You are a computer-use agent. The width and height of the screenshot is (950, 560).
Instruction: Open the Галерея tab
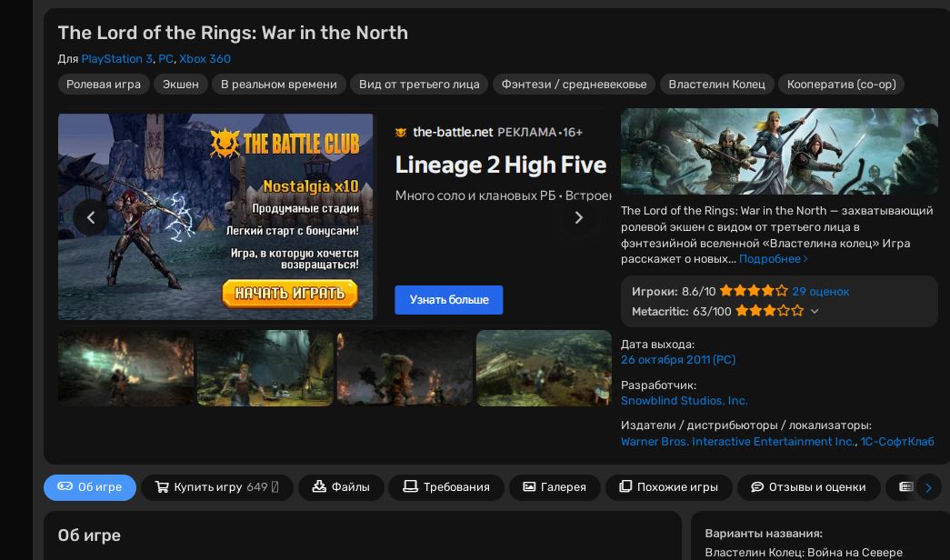coord(555,487)
